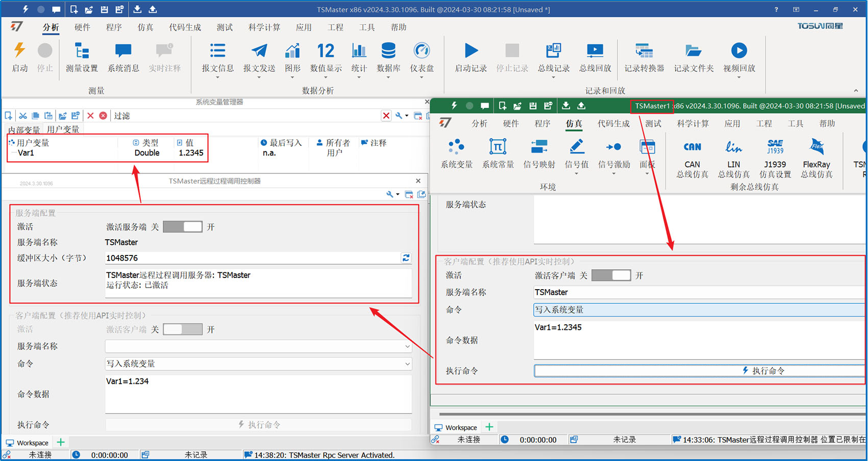
Task: Select the 内部变量 tab
Action: click(24, 130)
